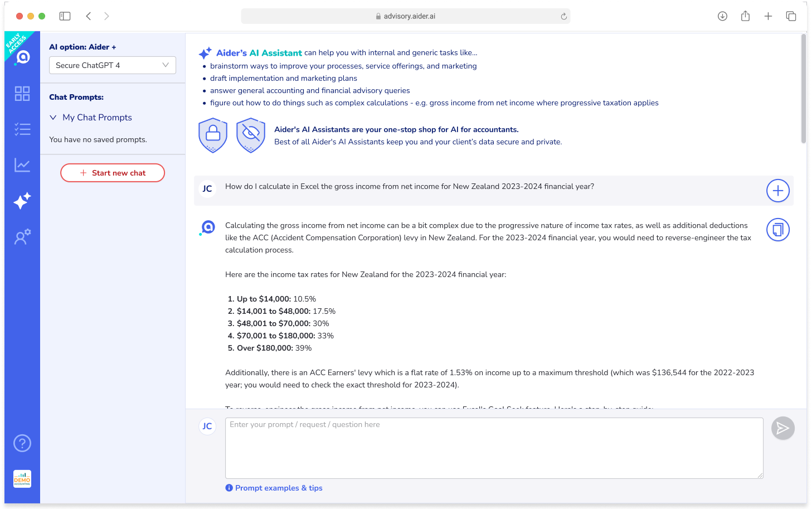
Task: Open the user settings icon in sidebar
Action: [x=22, y=237]
